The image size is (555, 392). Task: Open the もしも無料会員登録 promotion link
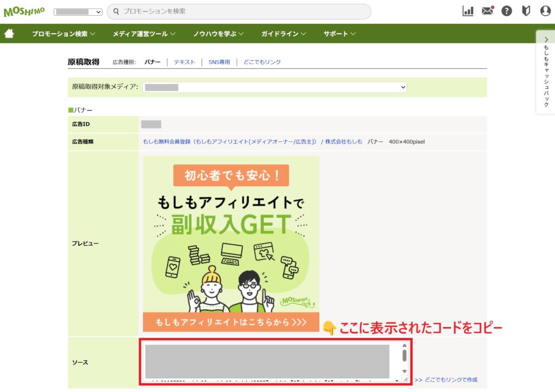pos(229,141)
